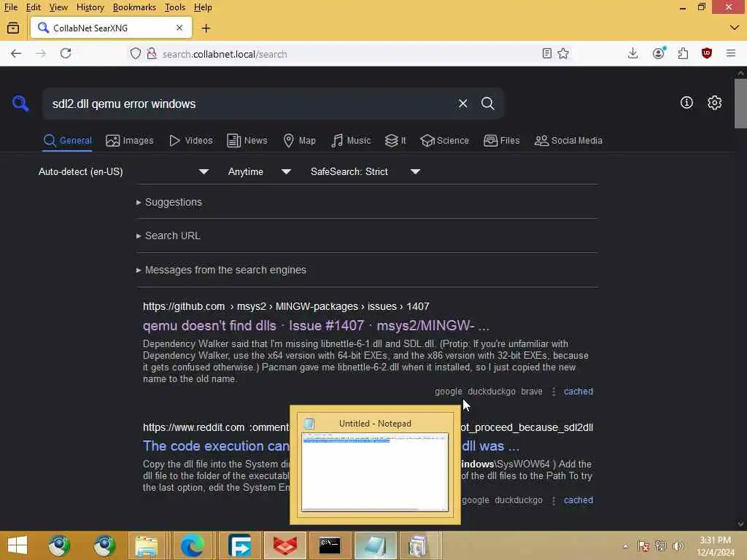Open the File menu
This screenshot has width=747, height=560.
pos(10,7)
